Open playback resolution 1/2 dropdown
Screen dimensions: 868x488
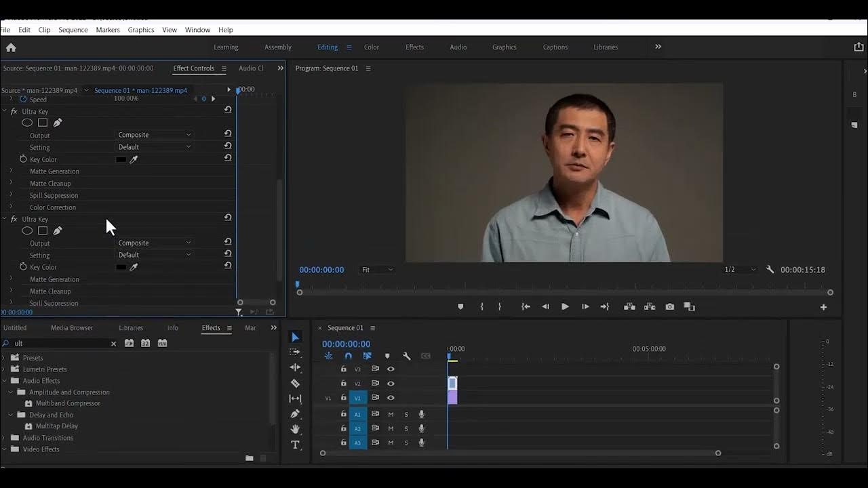[740, 270]
